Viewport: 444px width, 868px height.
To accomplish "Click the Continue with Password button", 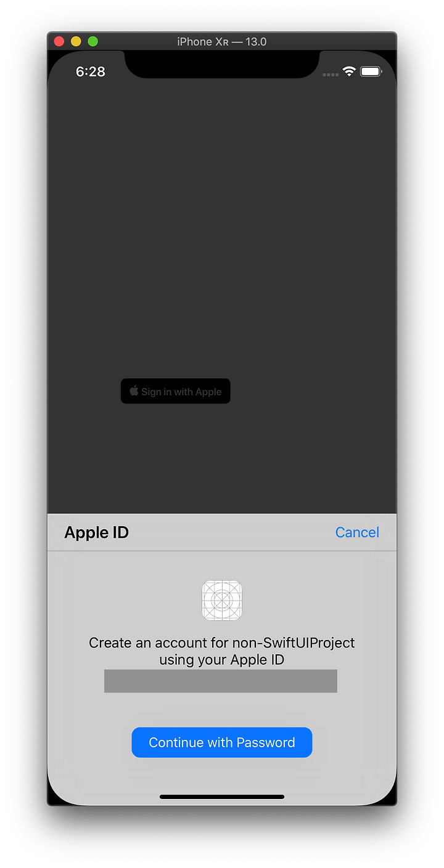I will tap(222, 742).
